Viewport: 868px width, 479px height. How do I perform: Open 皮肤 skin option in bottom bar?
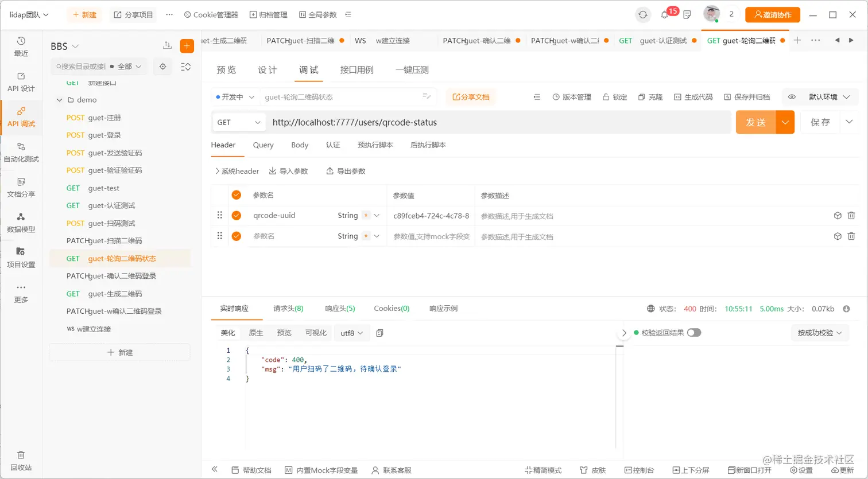click(x=593, y=470)
